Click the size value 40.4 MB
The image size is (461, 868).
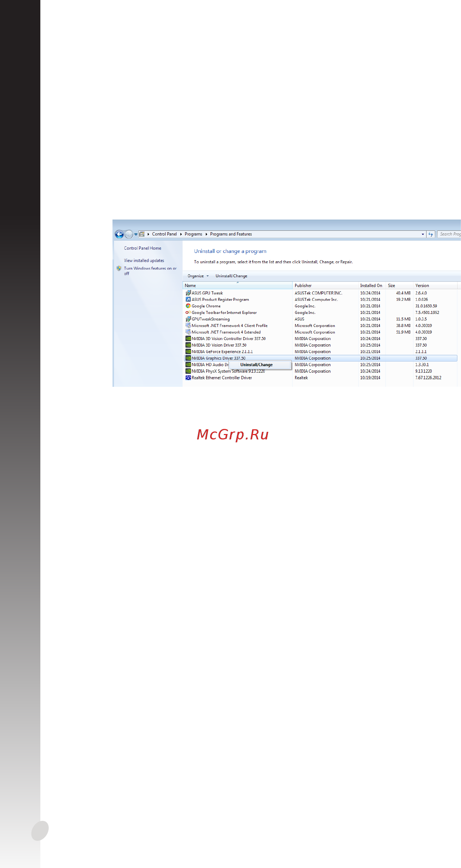(403, 293)
